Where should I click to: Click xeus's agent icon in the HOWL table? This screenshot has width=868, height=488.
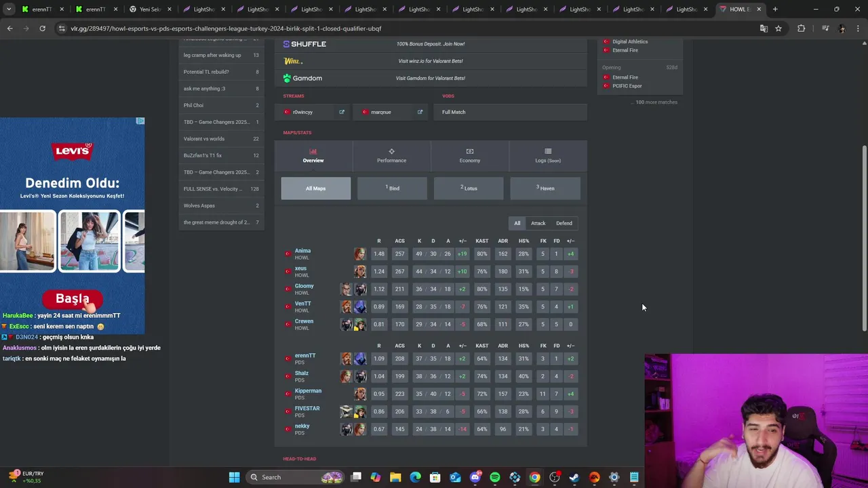[x=359, y=272]
